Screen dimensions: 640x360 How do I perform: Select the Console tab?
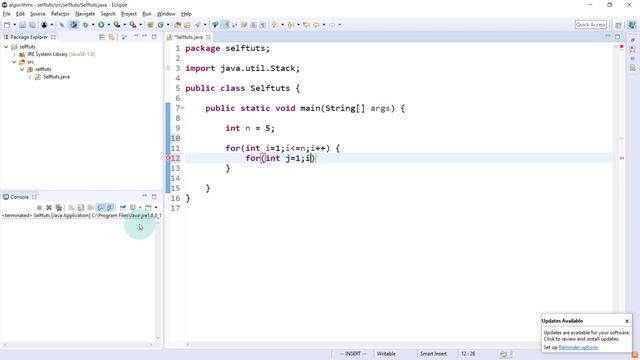click(20, 197)
